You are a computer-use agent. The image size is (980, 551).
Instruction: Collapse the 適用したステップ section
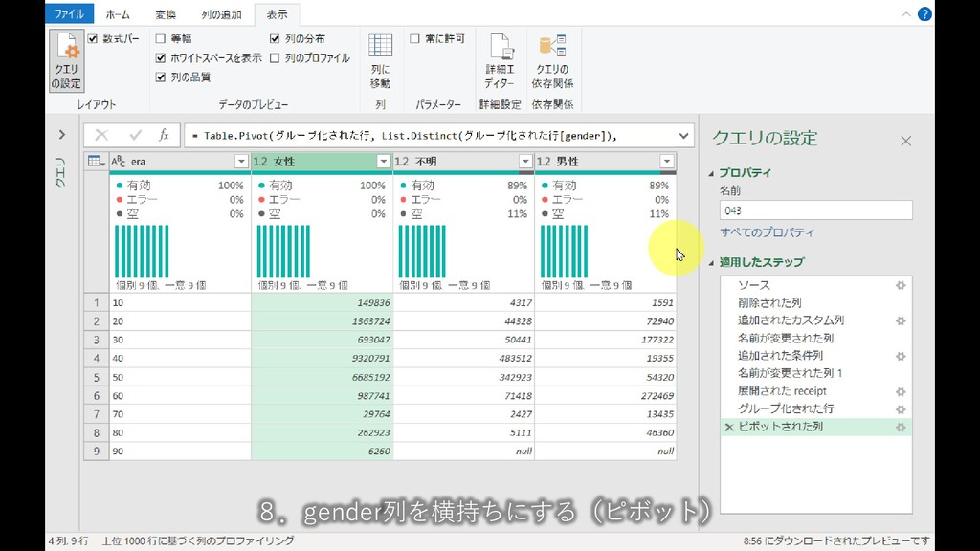click(711, 263)
